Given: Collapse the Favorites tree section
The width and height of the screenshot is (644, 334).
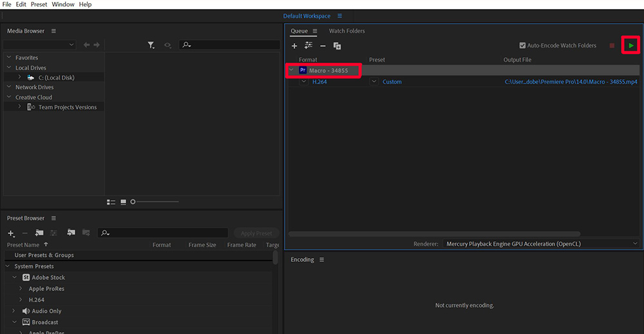Looking at the screenshot, I should 9,57.
